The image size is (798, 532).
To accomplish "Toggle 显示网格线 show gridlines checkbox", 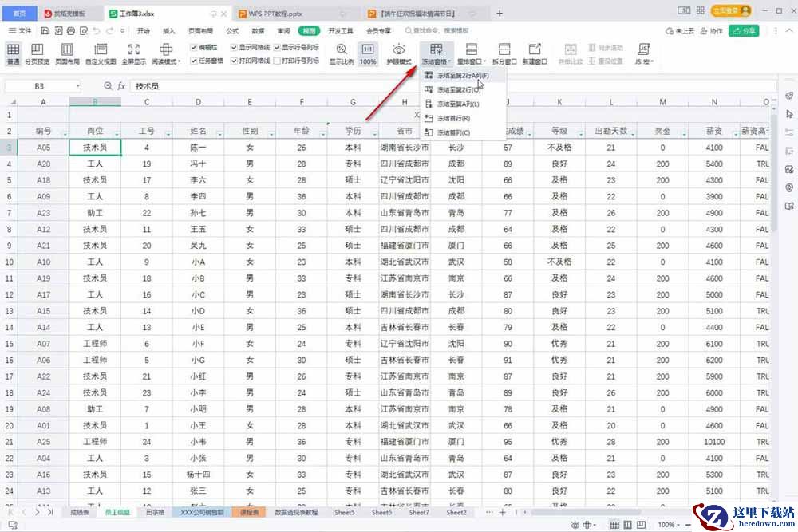I will coord(234,47).
